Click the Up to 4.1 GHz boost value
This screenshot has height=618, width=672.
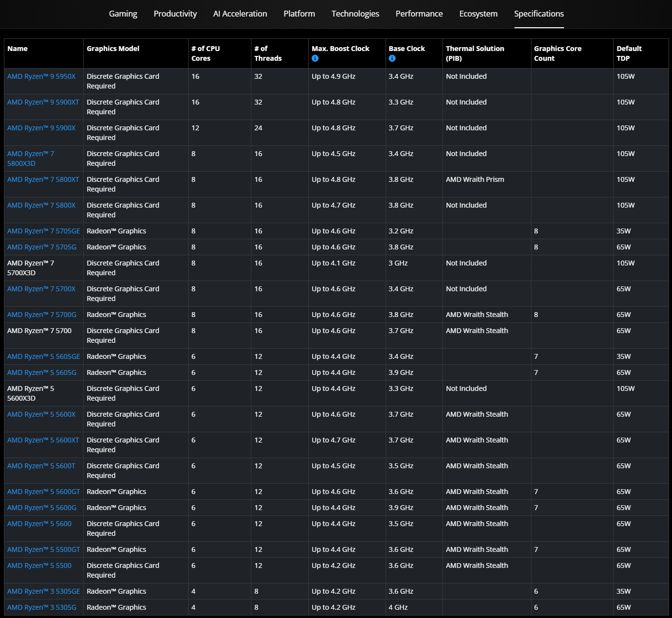click(334, 263)
